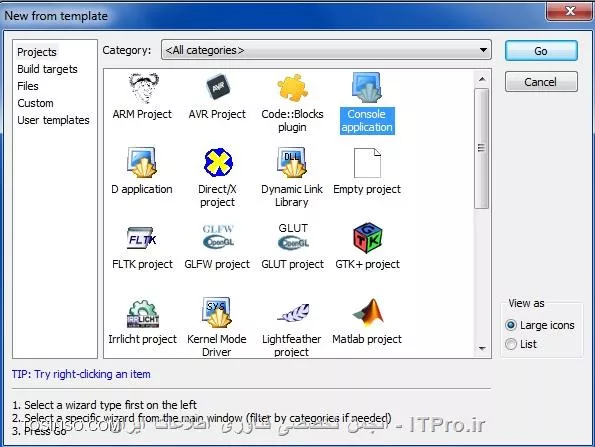This screenshot has height=447, width=595.
Task: Click the 'Console application' label
Action: (367, 121)
